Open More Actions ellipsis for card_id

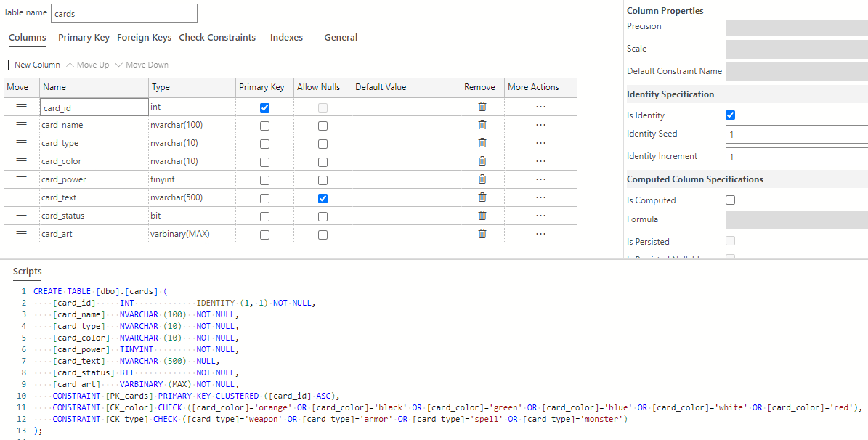tap(541, 106)
